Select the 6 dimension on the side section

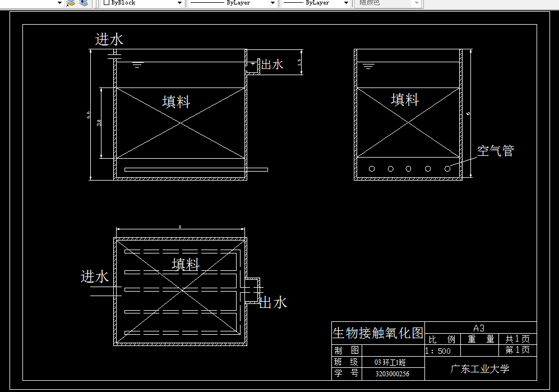(468, 113)
